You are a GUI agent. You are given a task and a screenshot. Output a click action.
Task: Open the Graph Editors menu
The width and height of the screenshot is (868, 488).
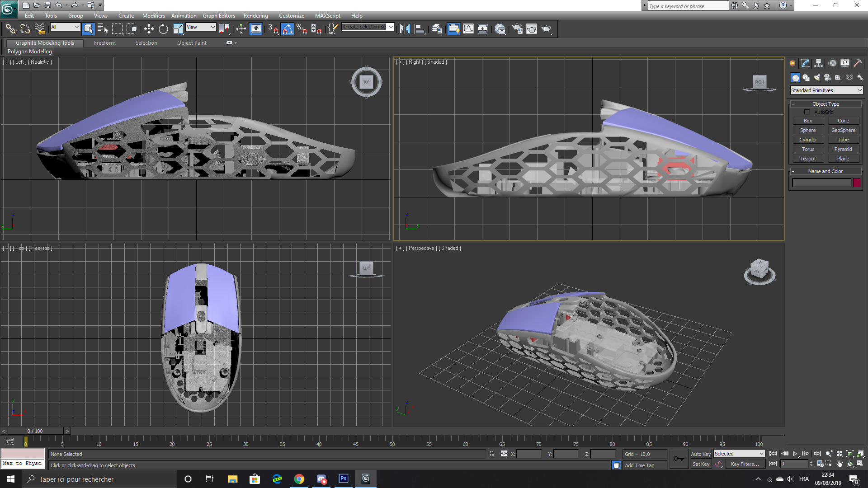tap(219, 16)
